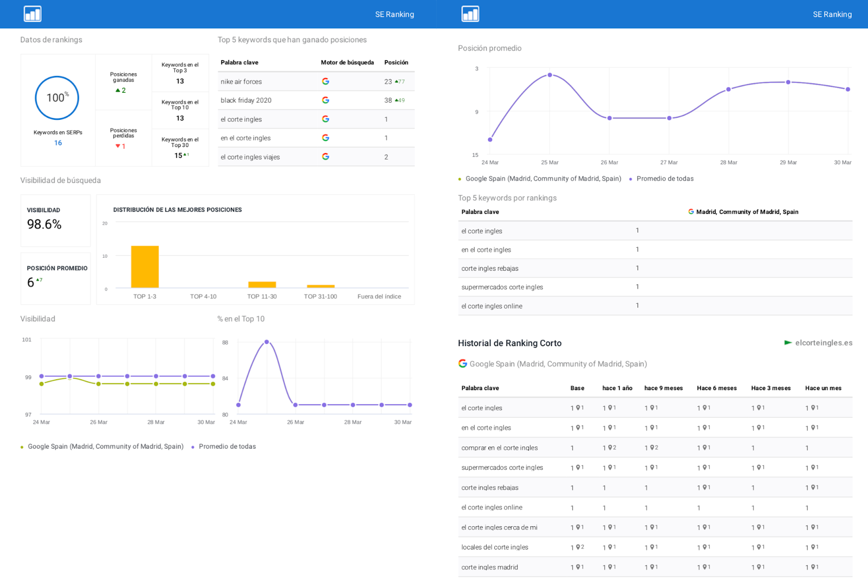Click the Keywords en el Top 30 value 15
The height and width of the screenshot is (588, 868).
178,156
